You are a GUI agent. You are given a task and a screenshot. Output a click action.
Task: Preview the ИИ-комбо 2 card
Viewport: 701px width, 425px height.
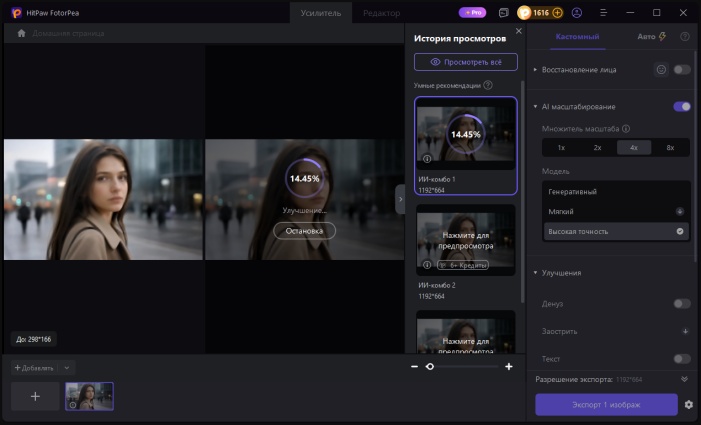466,240
